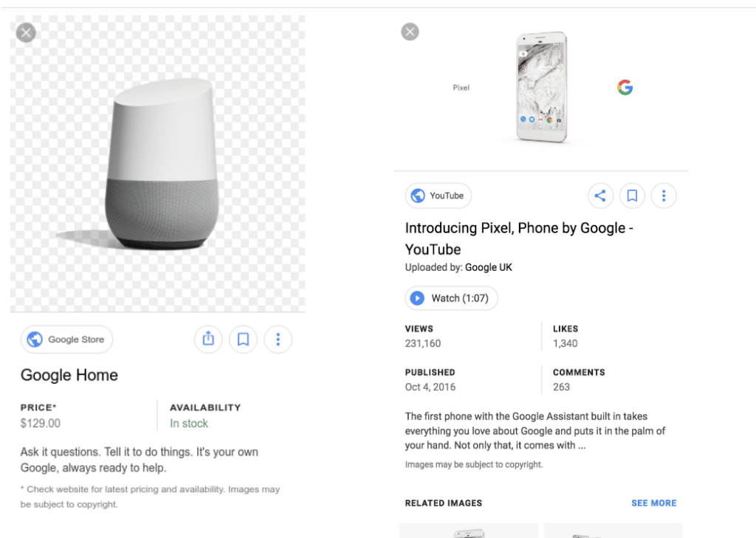
Task: Select the YouTube chip label
Action: pos(446,196)
